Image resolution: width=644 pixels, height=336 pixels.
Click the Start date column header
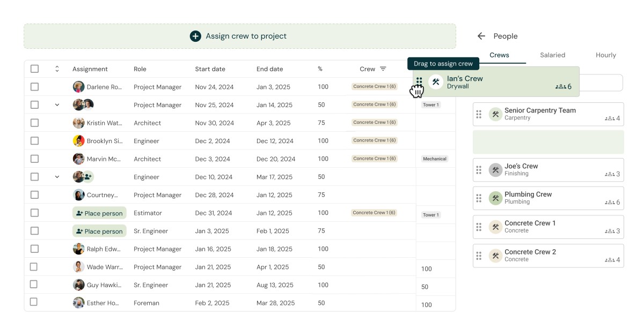coord(210,69)
